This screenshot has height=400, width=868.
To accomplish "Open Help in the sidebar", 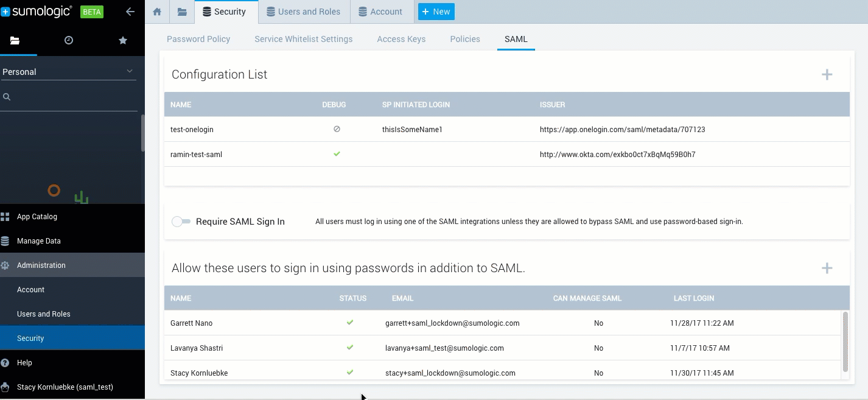I will pyautogui.click(x=24, y=363).
